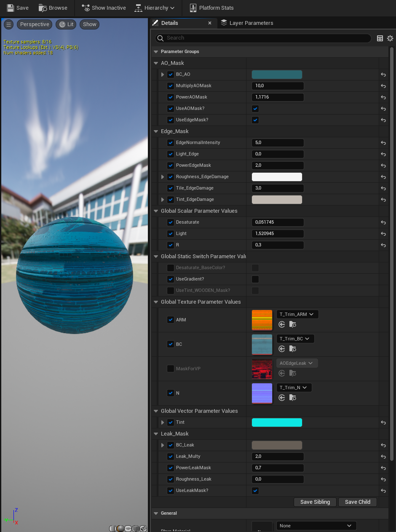This screenshot has width=396, height=532.
Task: Toggle BC_AO override checkbox
Action: (x=171, y=75)
